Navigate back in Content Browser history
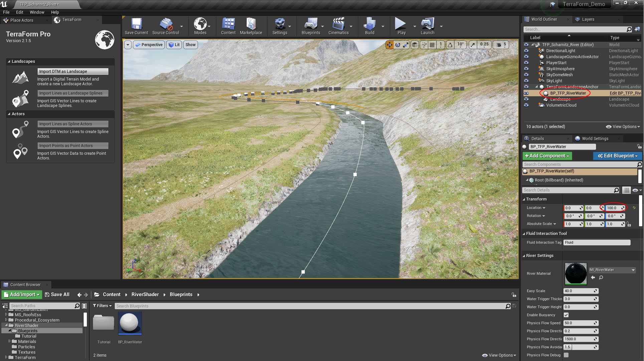The image size is (644, 361). pos(79,294)
